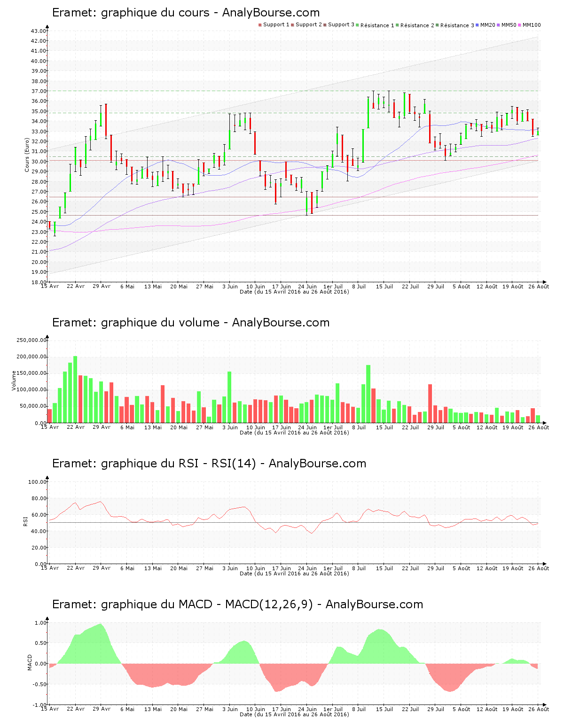The image size is (564, 728).
Task: Click the Résistance 1 legend color square
Action: coord(357,25)
